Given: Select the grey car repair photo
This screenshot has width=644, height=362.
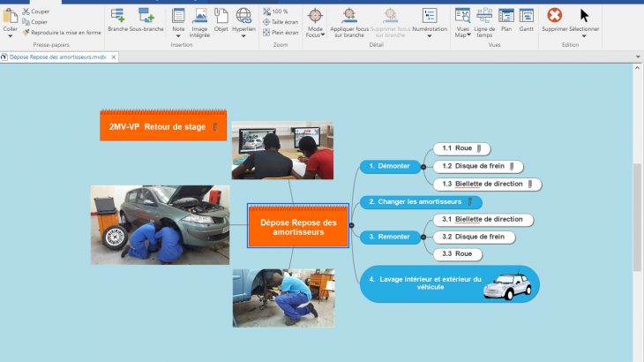Looking at the screenshot, I should point(160,224).
